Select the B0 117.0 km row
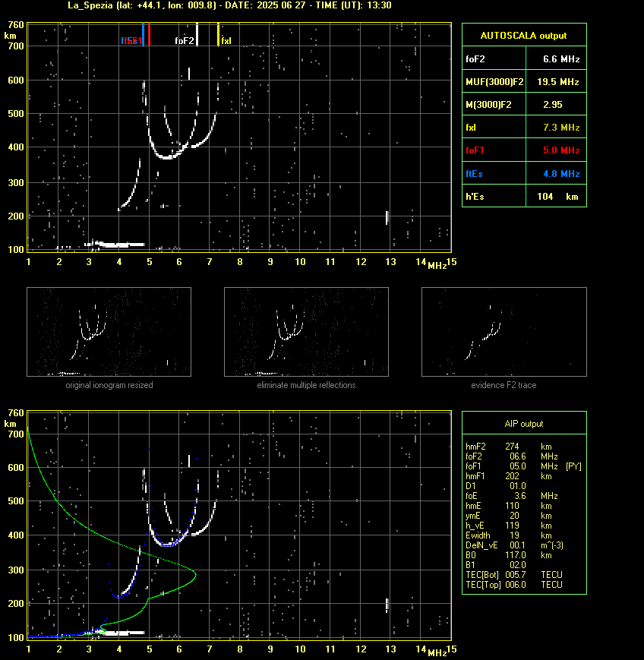This screenshot has width=644, height=660. pyautogui.click(x=509, y=555)
